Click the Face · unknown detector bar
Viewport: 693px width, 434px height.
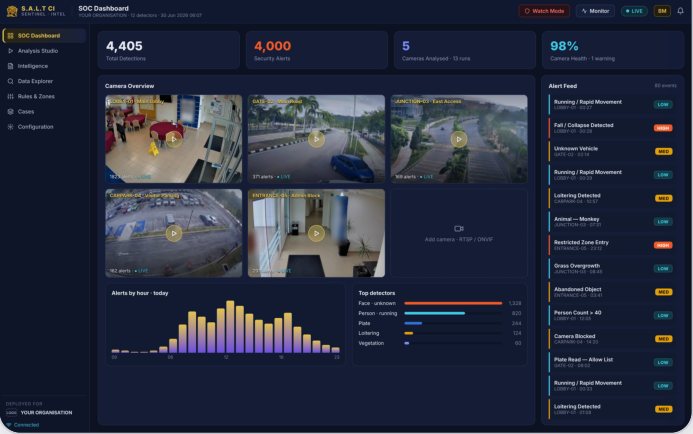pyautogui.click(x=453, y=303)
